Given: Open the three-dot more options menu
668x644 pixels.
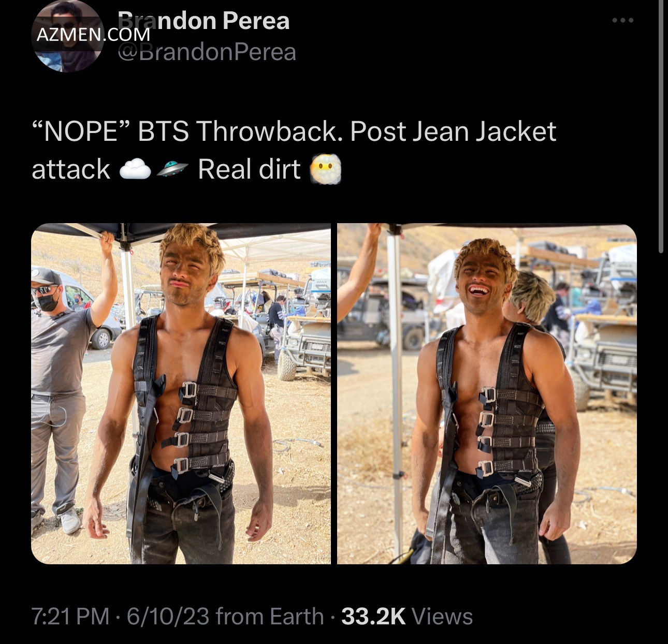Looking at the screenshot, I should [622, 21].
